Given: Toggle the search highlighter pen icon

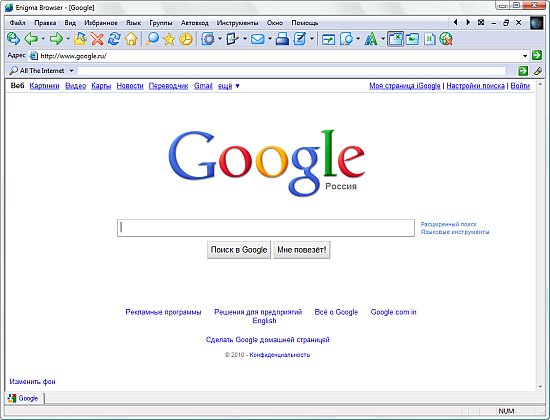Looking at the screenshot, I should pyautogui.click(x=537, y=71).
